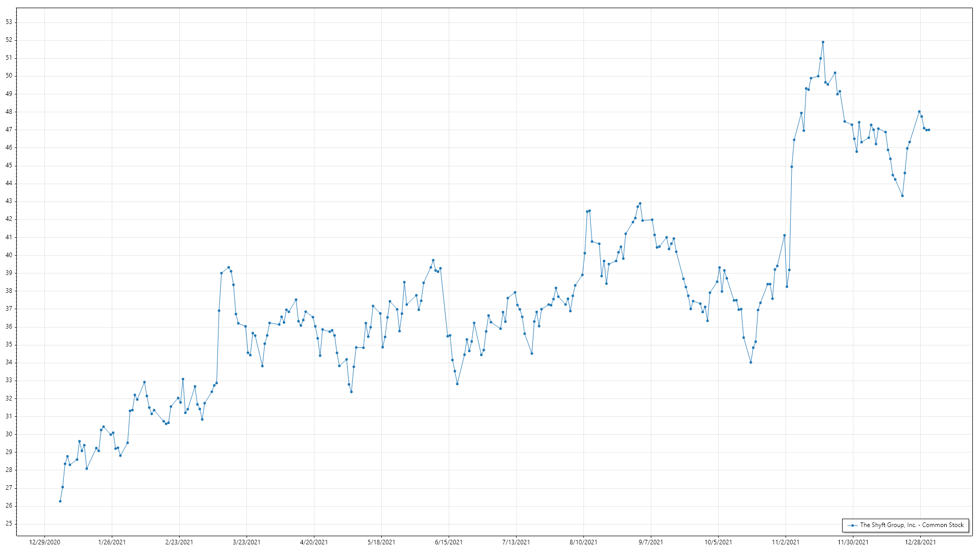Click the highest data point near 52
Screen dimensions: 980x551
(x=823, y=42)
